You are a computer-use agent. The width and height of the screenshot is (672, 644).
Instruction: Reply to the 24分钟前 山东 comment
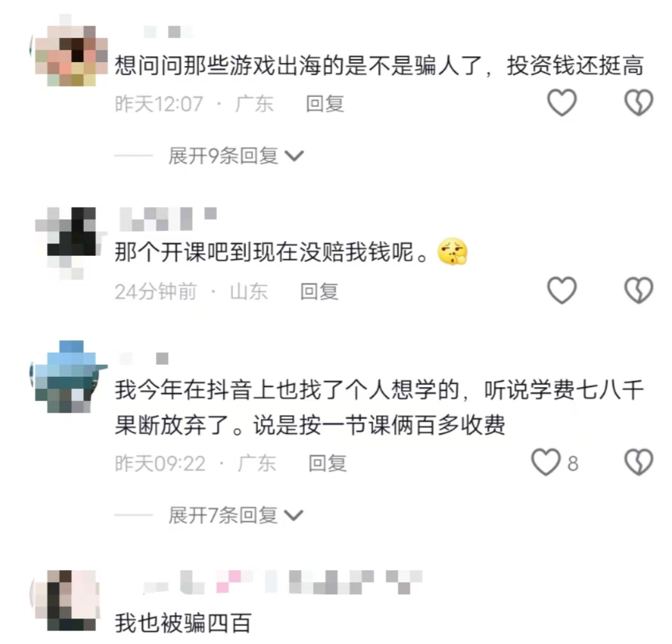pos(319,292)
